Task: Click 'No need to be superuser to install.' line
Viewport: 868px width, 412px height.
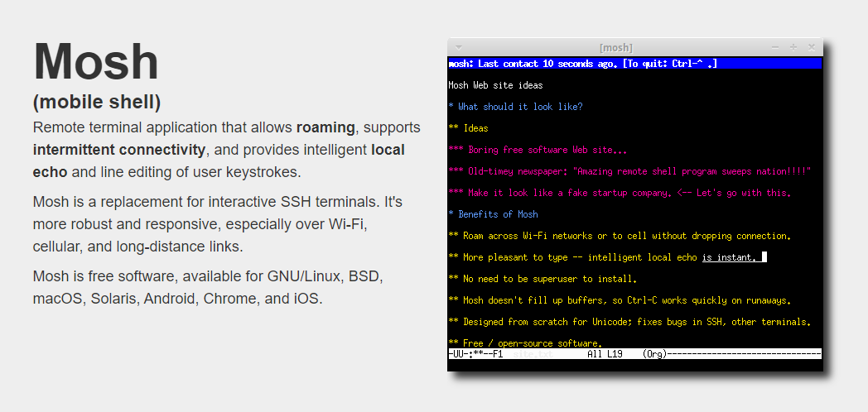Action: pos(542,280)
